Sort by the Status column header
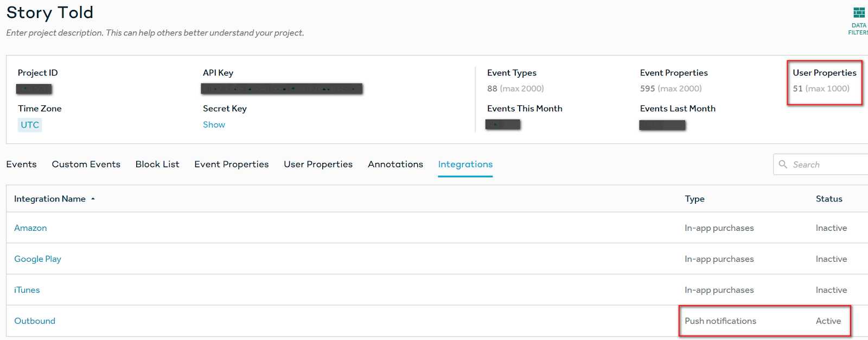The width and height of the screenshot is (868, 340). point(829,199)
